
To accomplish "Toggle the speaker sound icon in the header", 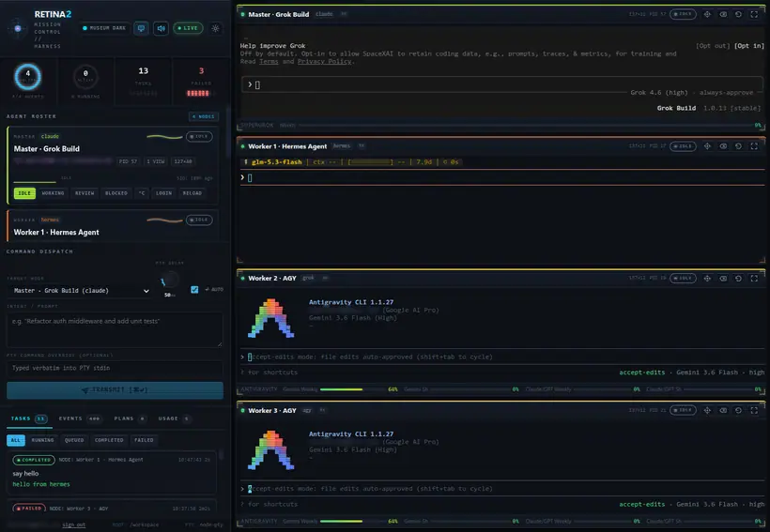I will [162, 28].
